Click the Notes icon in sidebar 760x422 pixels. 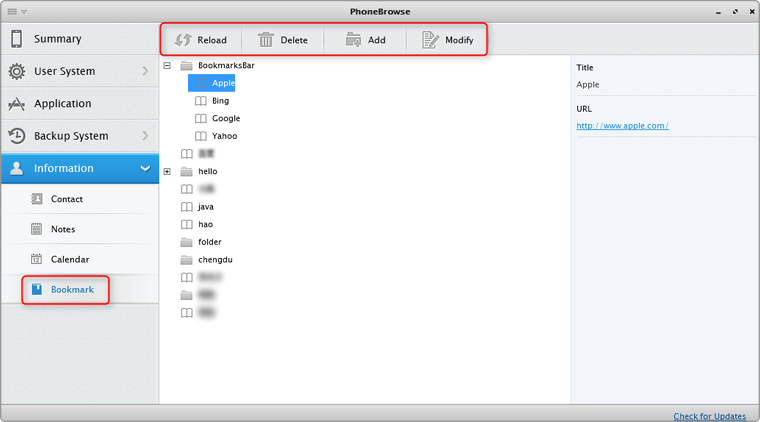[37, 229]
